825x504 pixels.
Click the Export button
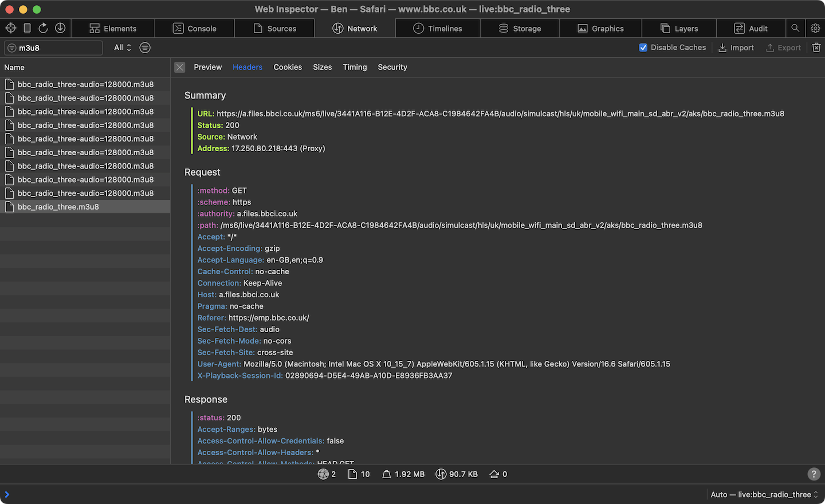click(x=783, y=48)
